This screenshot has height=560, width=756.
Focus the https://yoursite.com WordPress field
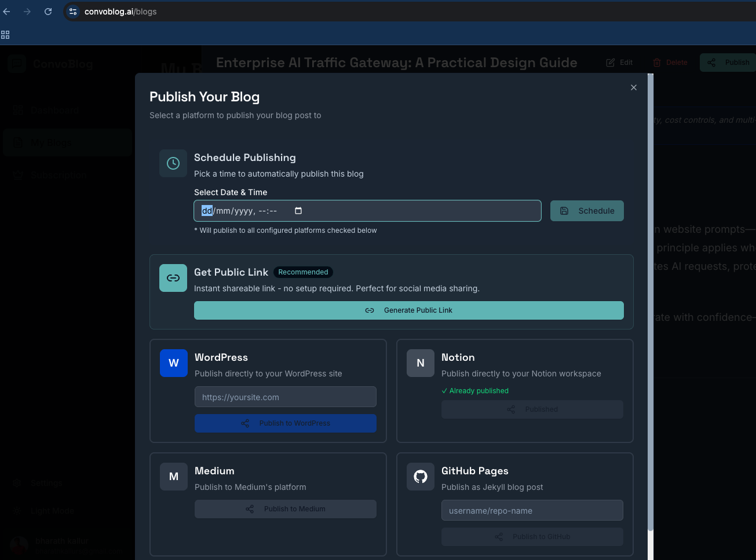(x=286, y=397)
